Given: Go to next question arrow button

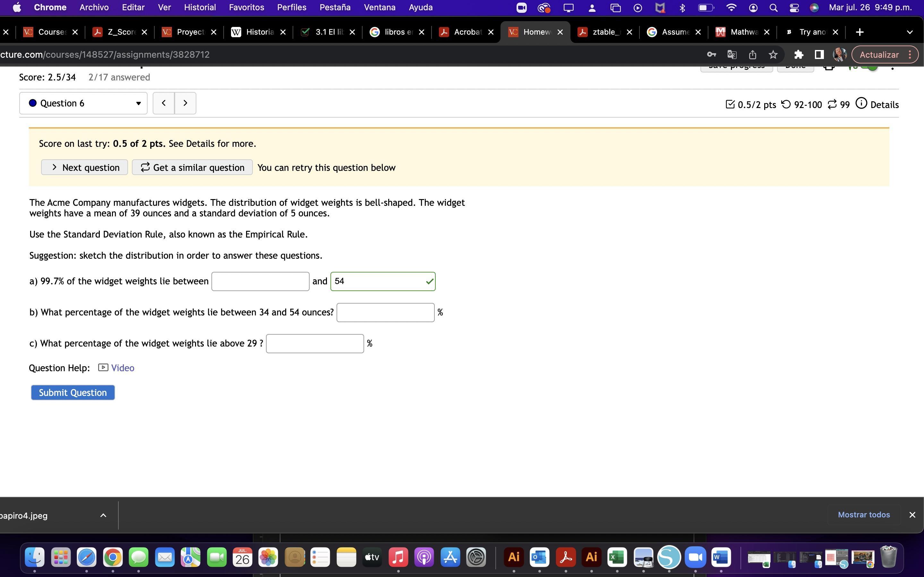Looking at the screenshot, I should [x=185, y=103].
